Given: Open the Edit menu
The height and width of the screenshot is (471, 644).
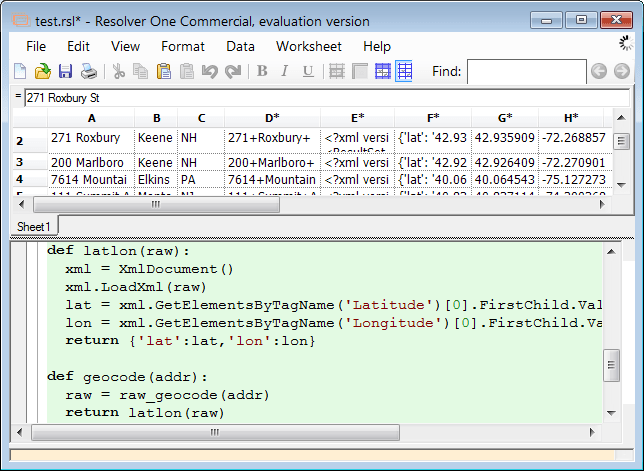Looking at the screenshot, I should [x=78, y=46].
